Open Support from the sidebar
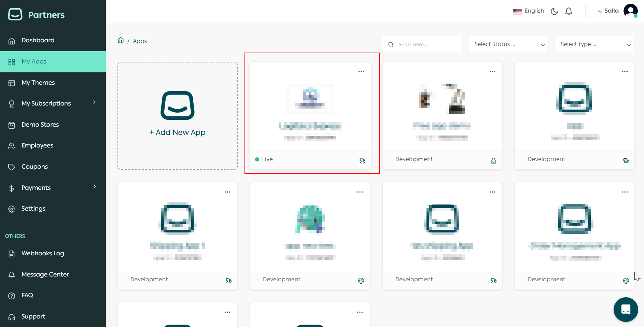The width and height of the screenshot is (644, 327). point(33,316)
